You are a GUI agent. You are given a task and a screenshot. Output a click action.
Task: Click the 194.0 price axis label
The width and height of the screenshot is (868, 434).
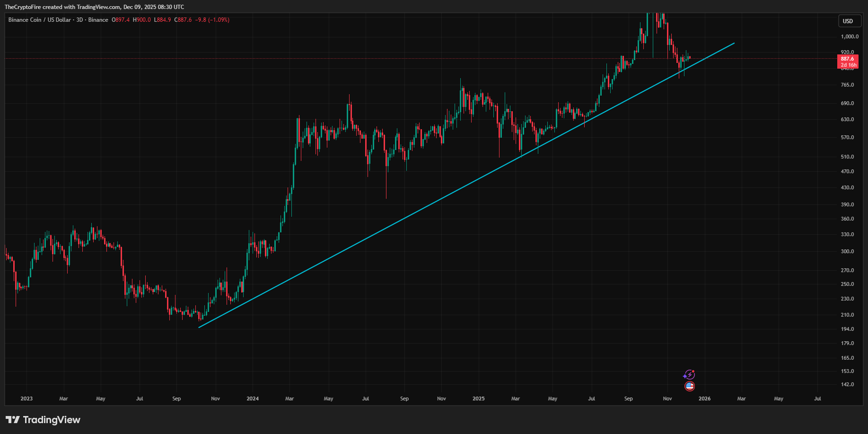tap(848, 329)
